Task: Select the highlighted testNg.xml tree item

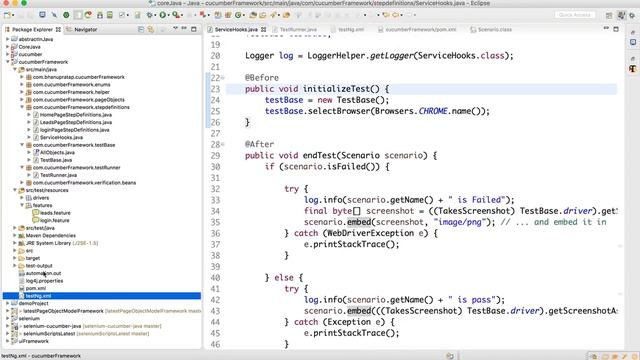Action: [x=102, y=296]
